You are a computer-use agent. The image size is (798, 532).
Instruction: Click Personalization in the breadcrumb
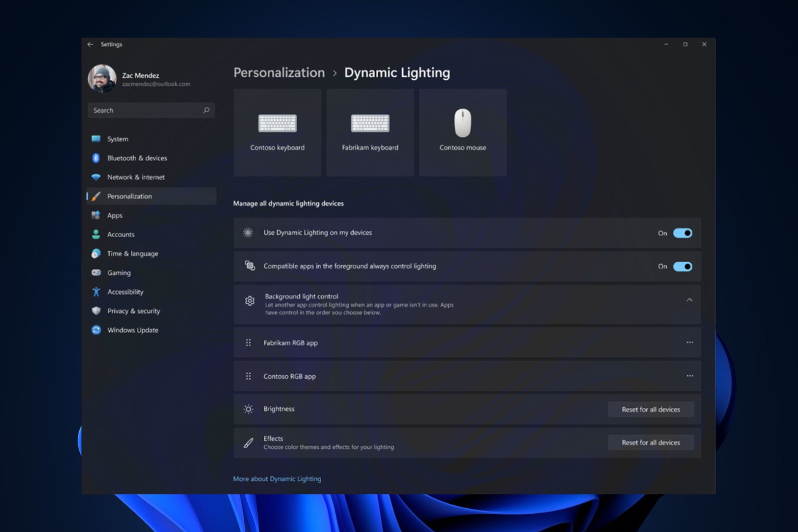tap(279, 73)
